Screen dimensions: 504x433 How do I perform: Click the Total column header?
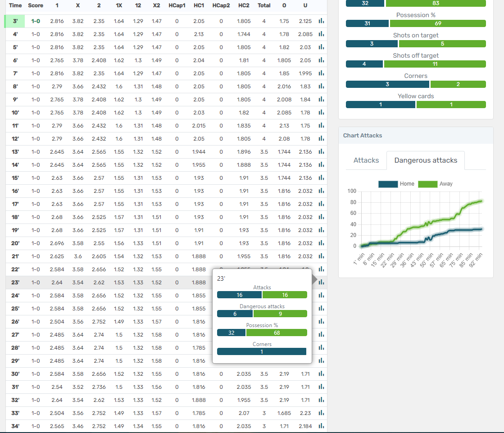(264, 5)
